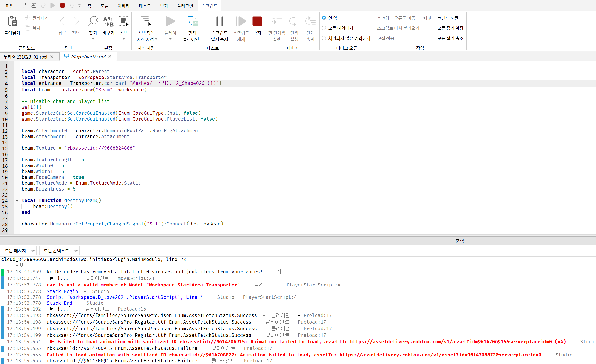Click the Script 'Workspace.D_love2021.PlayerStartScript', Line 4 link
This screenshot has width=596, height=364.
coord(125,297)
